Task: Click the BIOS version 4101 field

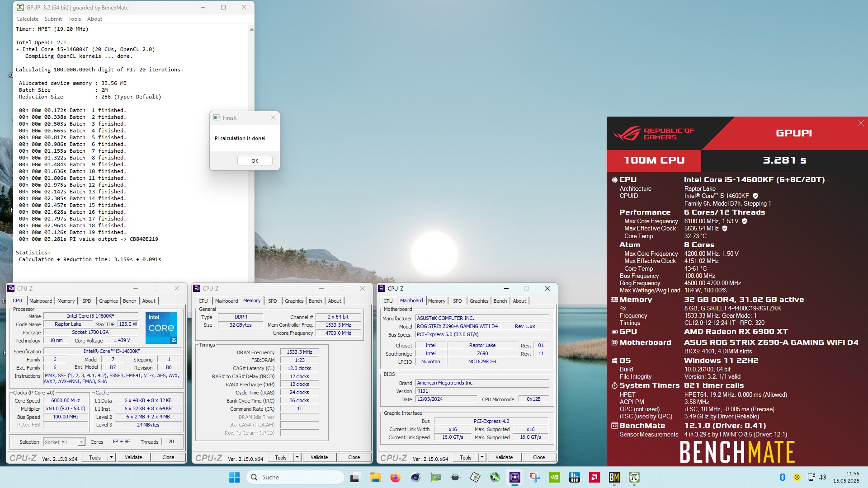Action: click(482, 391)
